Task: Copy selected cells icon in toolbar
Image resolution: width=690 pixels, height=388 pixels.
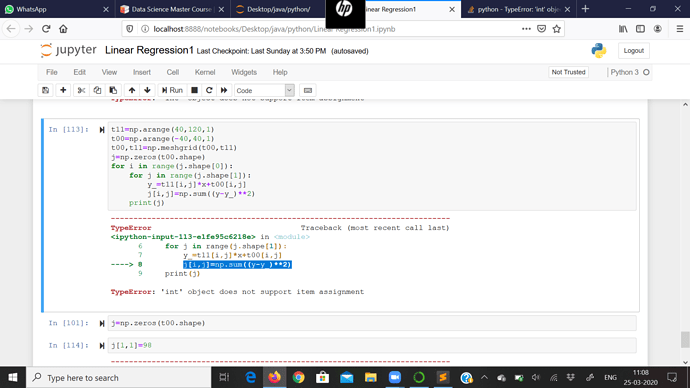Action: pos(97,90)
